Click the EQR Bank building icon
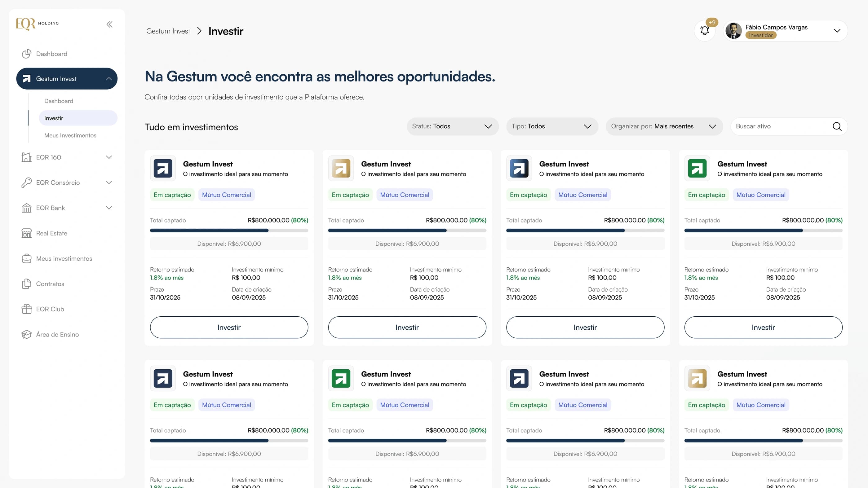 tap(27, 208)
